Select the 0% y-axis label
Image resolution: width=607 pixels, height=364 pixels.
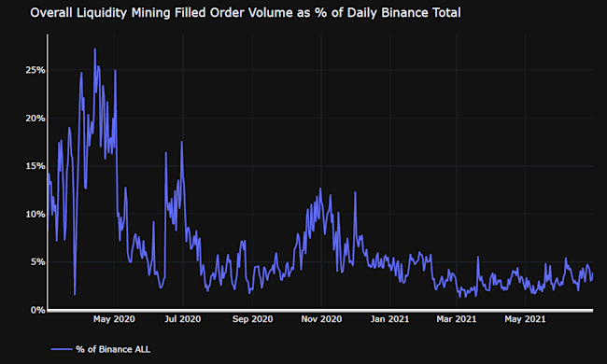coord(37,310)
